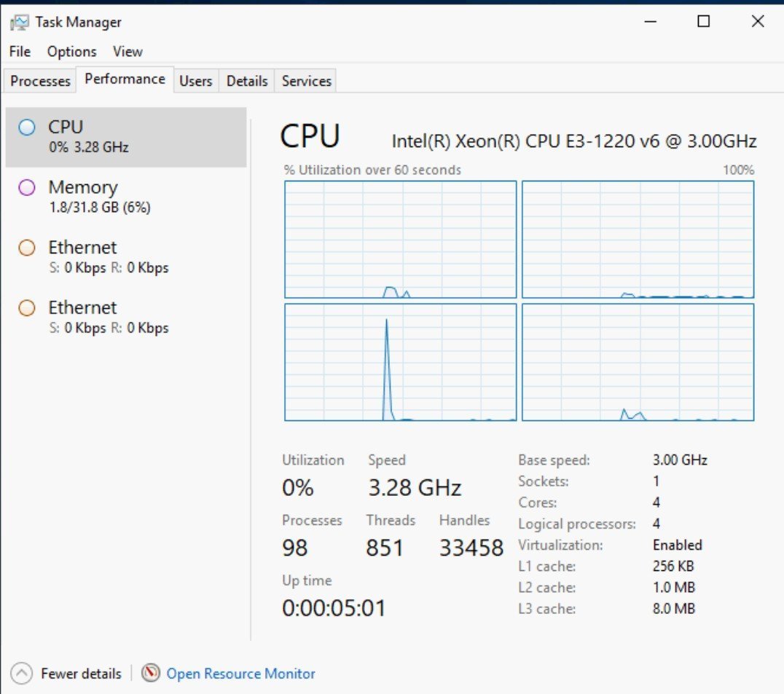This screenshot has height=694, width=784.
Task: Click the 'Logical processors:' label
Action: tap(577, 524)
